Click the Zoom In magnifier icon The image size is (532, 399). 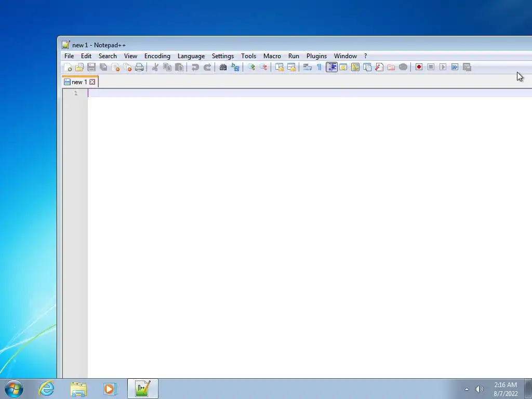tap(251, 67)
